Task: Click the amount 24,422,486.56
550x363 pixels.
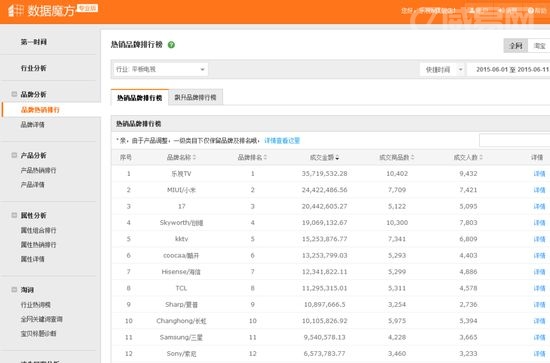Action: point(324,190)
